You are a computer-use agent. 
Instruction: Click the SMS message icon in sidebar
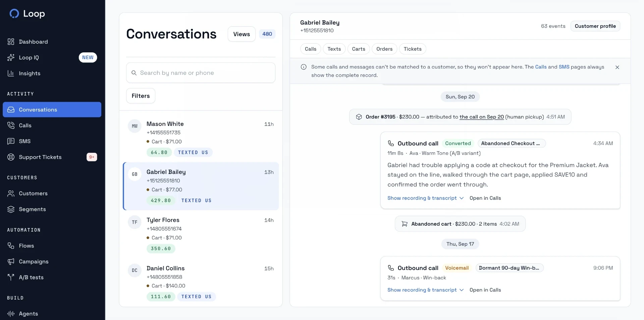11,141
